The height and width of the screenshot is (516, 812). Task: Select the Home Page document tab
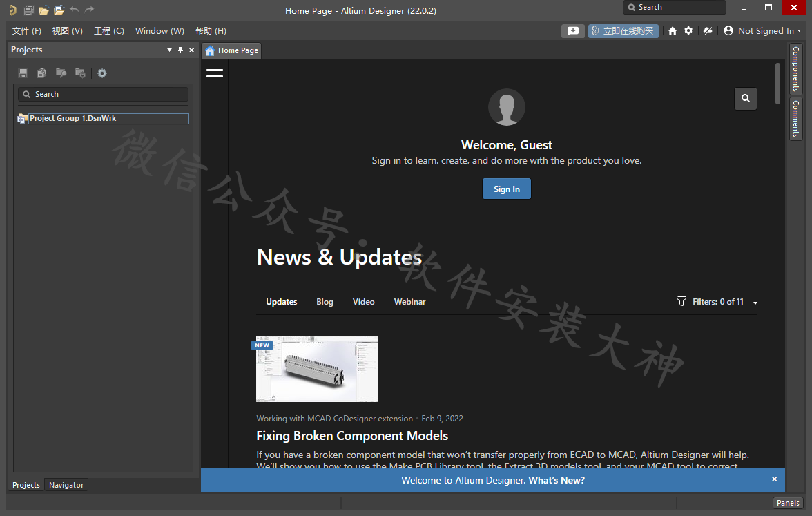coord(231,50)
